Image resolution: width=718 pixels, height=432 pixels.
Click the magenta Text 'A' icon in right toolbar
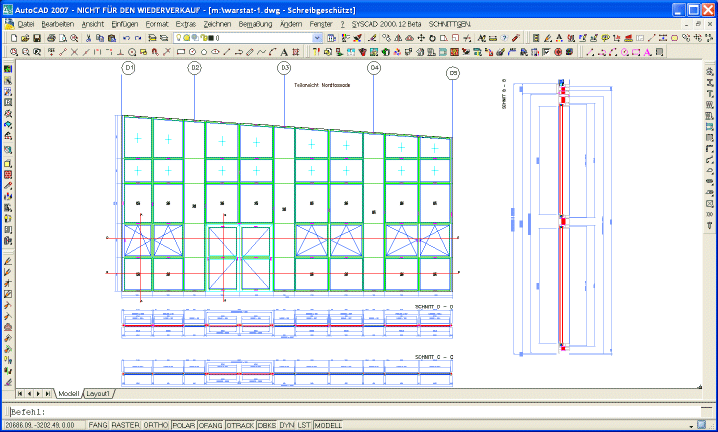point(647,52)
